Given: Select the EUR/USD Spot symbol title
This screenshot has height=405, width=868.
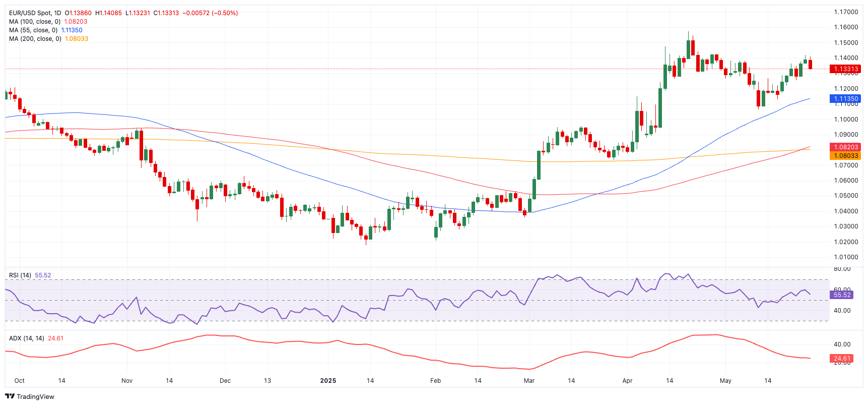Looking at the screenshot, I should [35, 13].
